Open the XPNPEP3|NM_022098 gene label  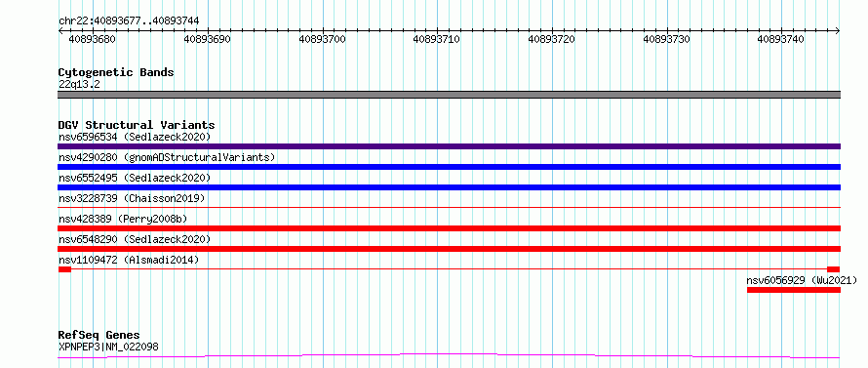pos(108,348)
